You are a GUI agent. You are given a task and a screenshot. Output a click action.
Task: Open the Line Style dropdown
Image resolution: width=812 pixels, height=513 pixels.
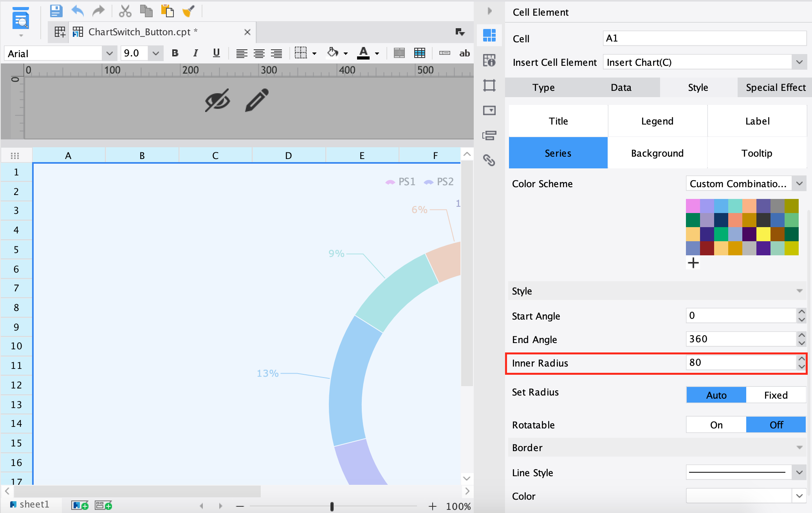coord(799,473)
